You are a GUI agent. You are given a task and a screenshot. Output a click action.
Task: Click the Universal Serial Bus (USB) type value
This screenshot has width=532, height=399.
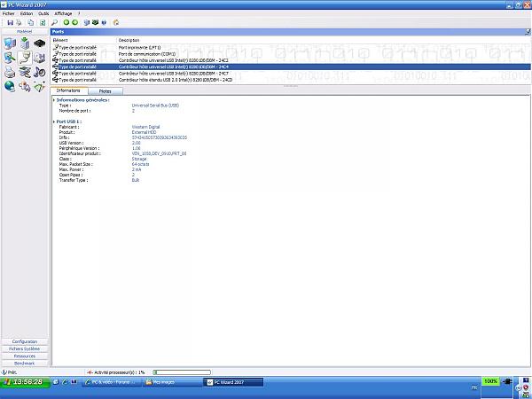coord(155,106)
